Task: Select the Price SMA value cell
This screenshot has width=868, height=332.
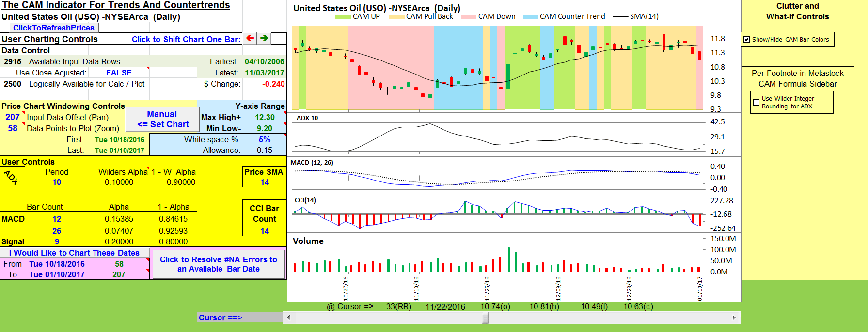Action: click(x=265, y=182)
